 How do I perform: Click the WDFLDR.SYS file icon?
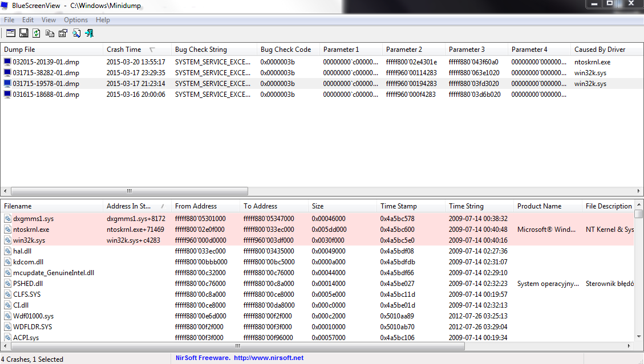point(7,327)
